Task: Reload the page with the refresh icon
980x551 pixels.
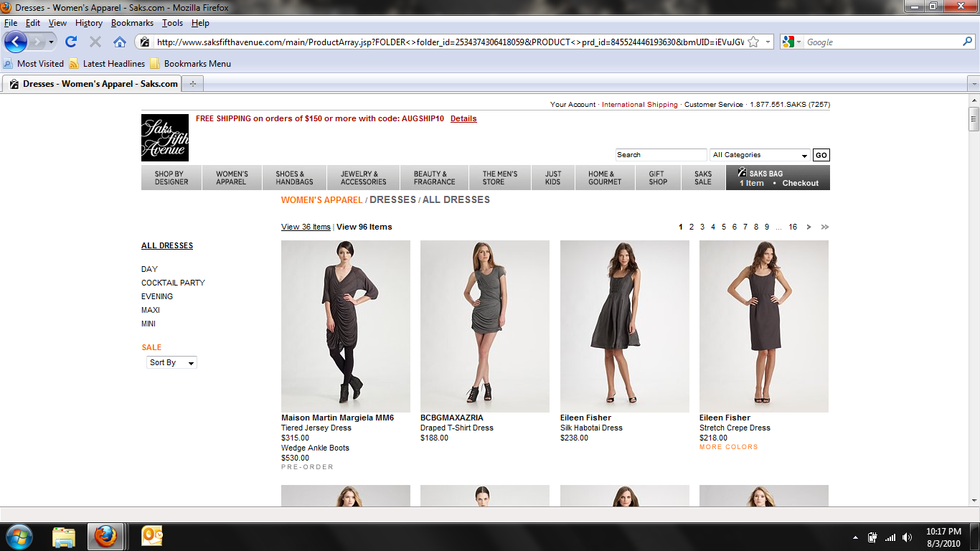Action: pyautogui.click(x=71, y=42)
